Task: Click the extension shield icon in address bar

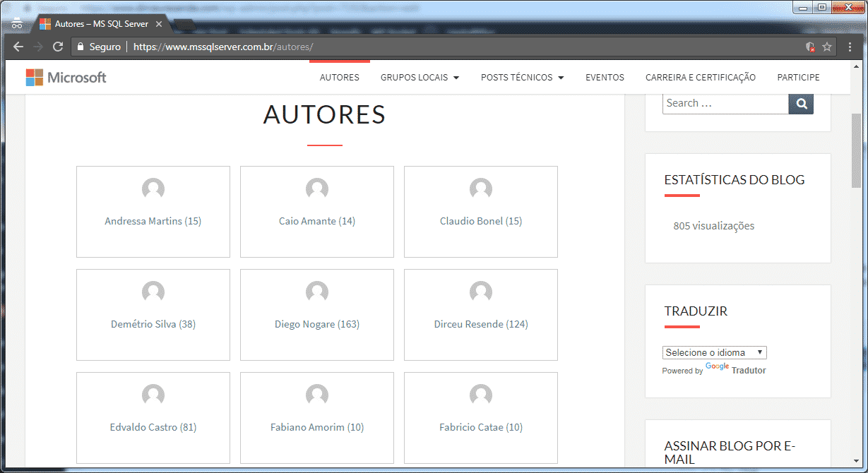Action: [810, 47]
